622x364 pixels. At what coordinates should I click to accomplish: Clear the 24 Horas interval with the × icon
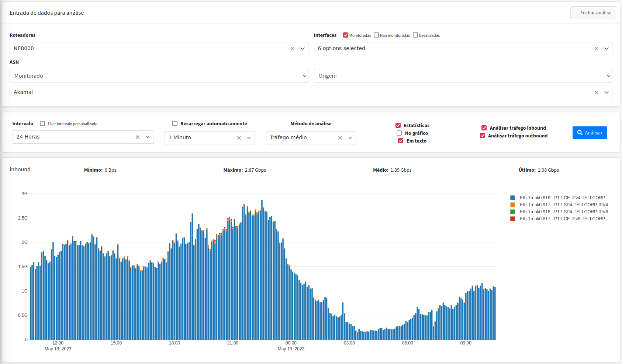point(137,137)
